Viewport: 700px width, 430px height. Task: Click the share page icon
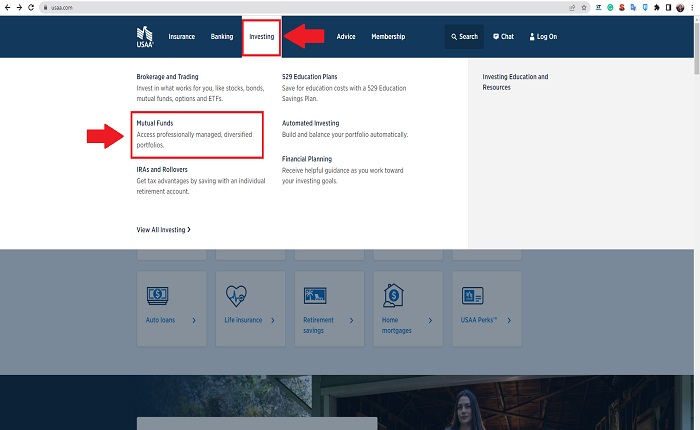click(x=572, y=8)
